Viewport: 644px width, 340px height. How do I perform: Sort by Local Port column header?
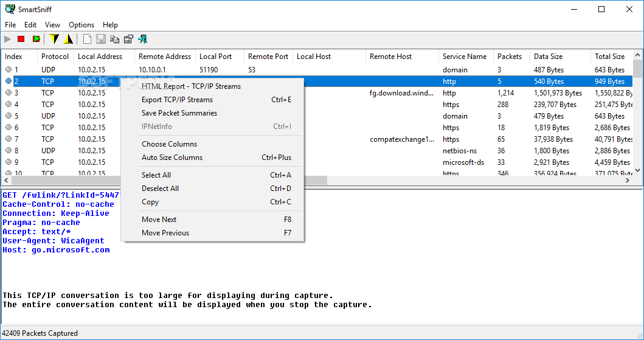[220, 57]
